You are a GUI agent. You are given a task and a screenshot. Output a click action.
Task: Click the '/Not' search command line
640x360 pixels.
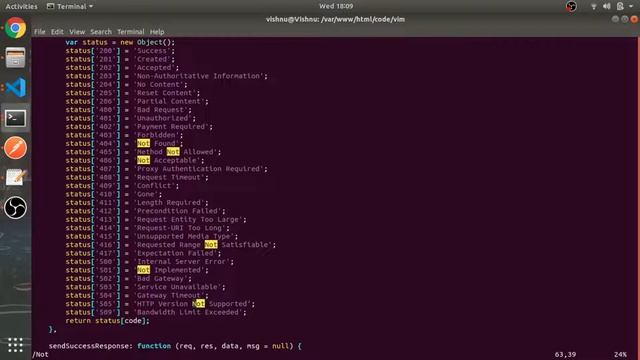40,355
